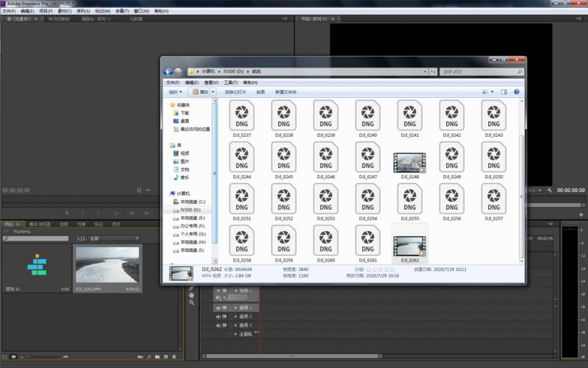Viewport: 588px width, 368px height.
Task: Open the 节目: 序列 01 program dropdown
Action: coord(333,19)
